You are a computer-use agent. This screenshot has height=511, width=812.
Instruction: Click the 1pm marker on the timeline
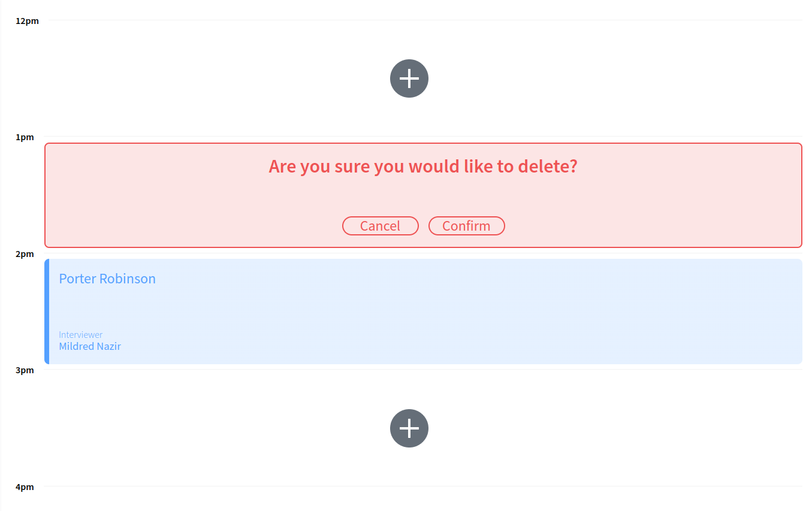tap(25, 137)
